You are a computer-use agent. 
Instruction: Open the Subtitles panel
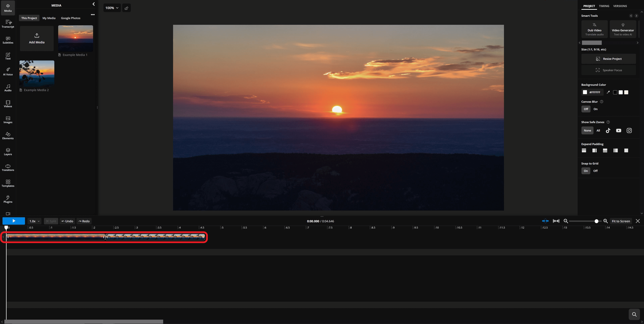coord(8,40)
